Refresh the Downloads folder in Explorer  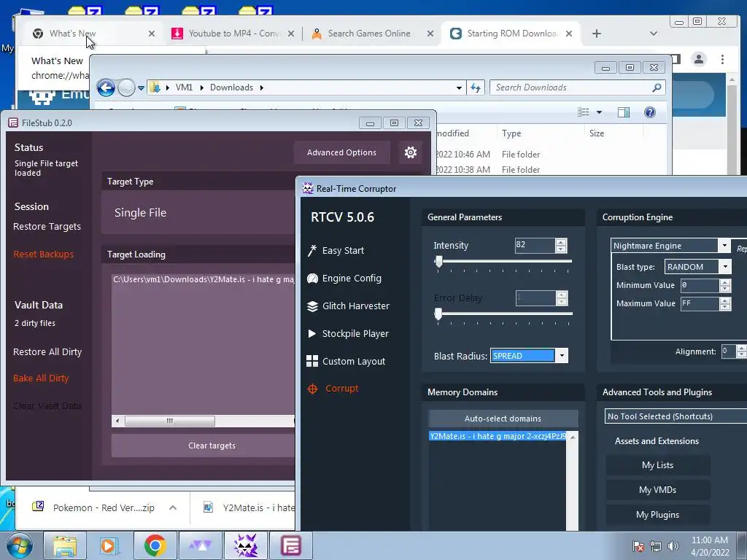click(476, 87)
